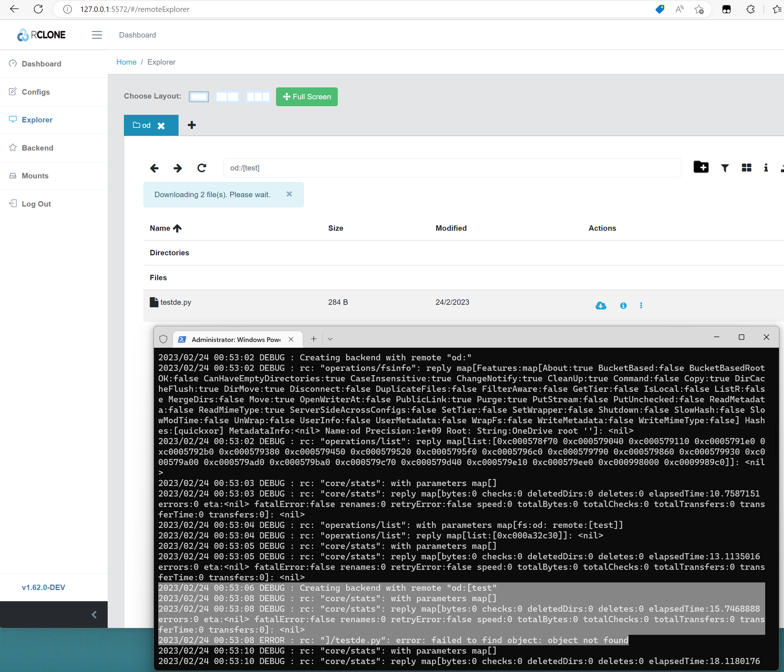Show info for testde.py file
Viewport: 784px width, 672px height.
click(623, 305)
